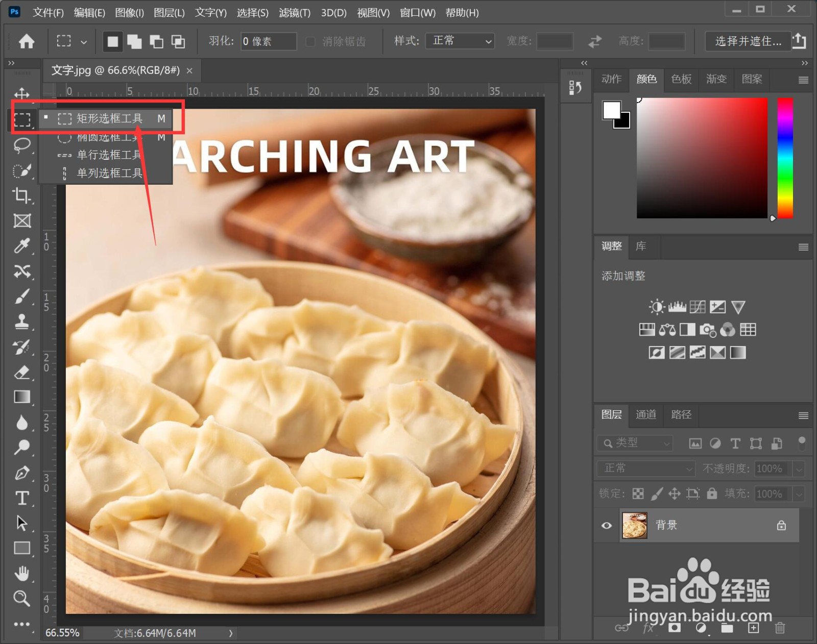Select the Zoom magnifier tool in the toolbar
The height and width of the screenshot is (644, 817).
pos(21,599)
